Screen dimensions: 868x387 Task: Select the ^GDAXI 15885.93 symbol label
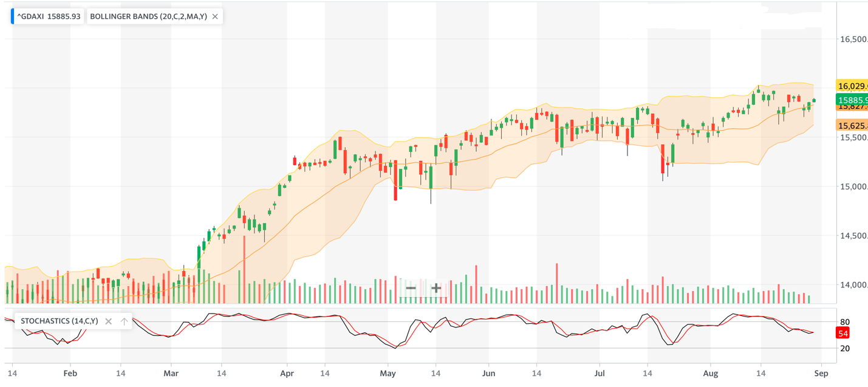point(49,16)
